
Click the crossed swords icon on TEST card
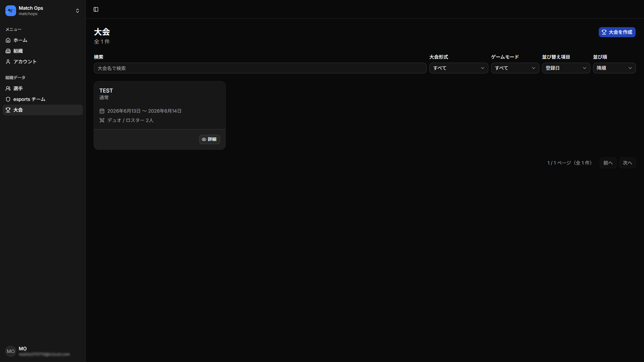coord(102,120)
